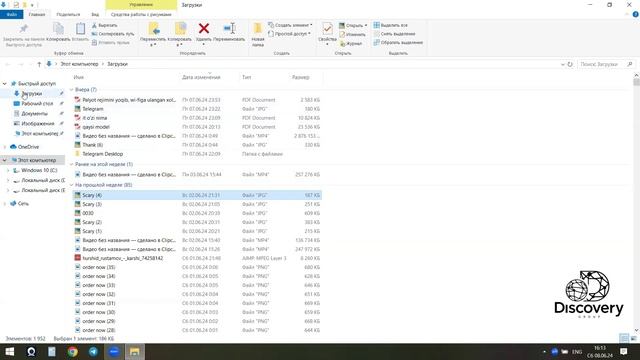Click Invert selection in ribbon
The height and width of the screenshot is (360, 640).
coord(398,42)
